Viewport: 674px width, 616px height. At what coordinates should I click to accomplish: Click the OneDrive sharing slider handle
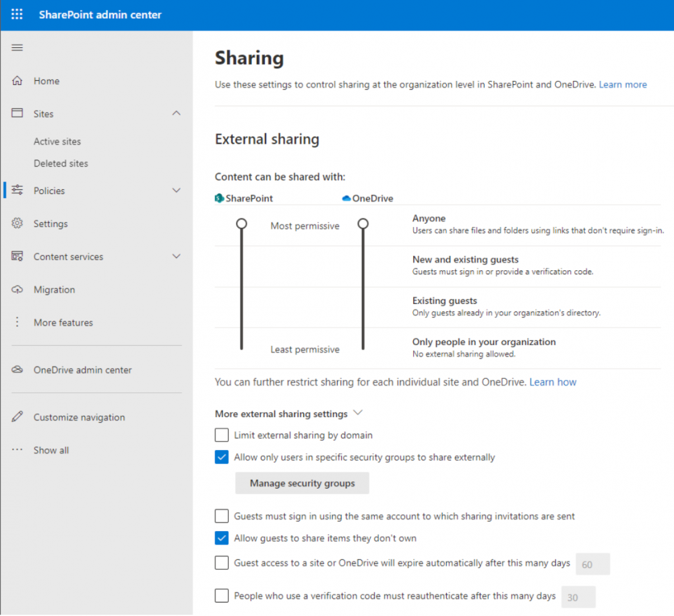click(363, 224)
